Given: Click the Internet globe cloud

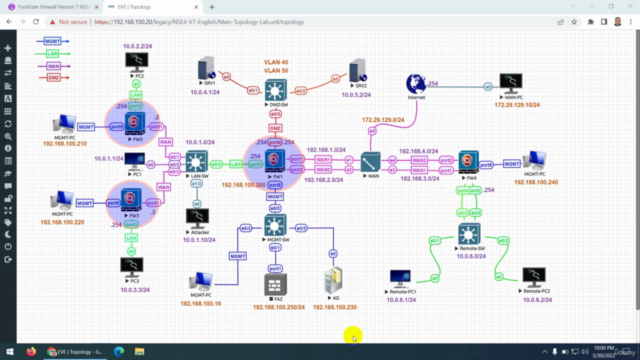Looking at the screenshot, I should (416, 84).
